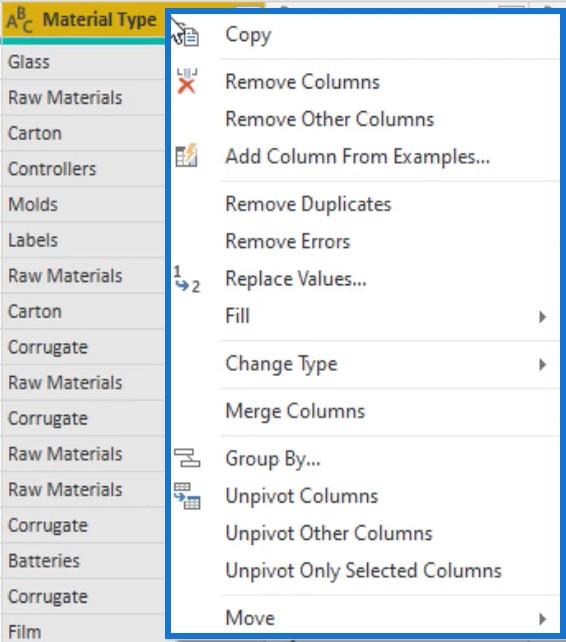Select the Glass cell in first row
This screenshot has width=566, height=642.
[84, 62]
